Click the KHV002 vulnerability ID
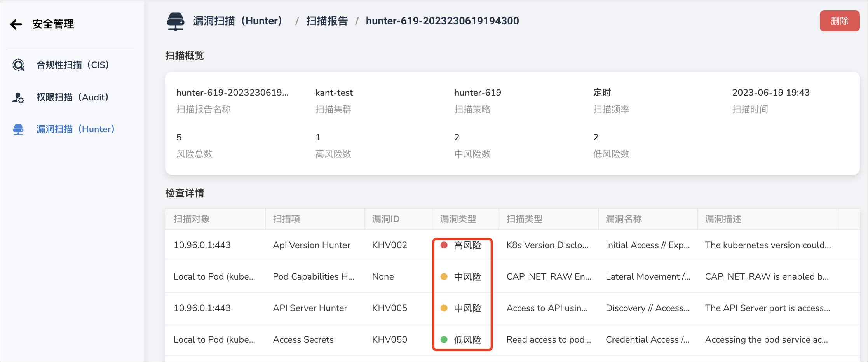The width and height of the screenshot is (868, 362). 389,245
